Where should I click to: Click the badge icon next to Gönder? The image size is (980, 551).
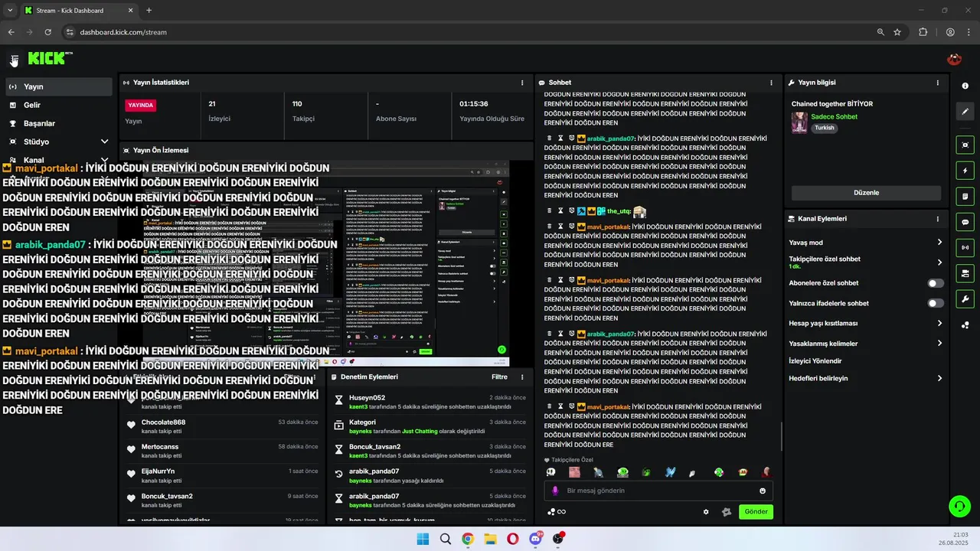click(x=727, y=512)
